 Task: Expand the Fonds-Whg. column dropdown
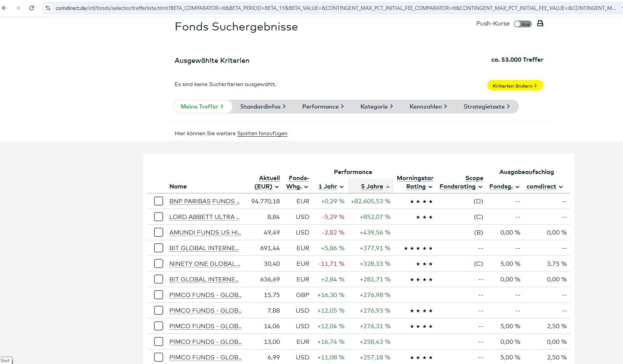[306, 187]
